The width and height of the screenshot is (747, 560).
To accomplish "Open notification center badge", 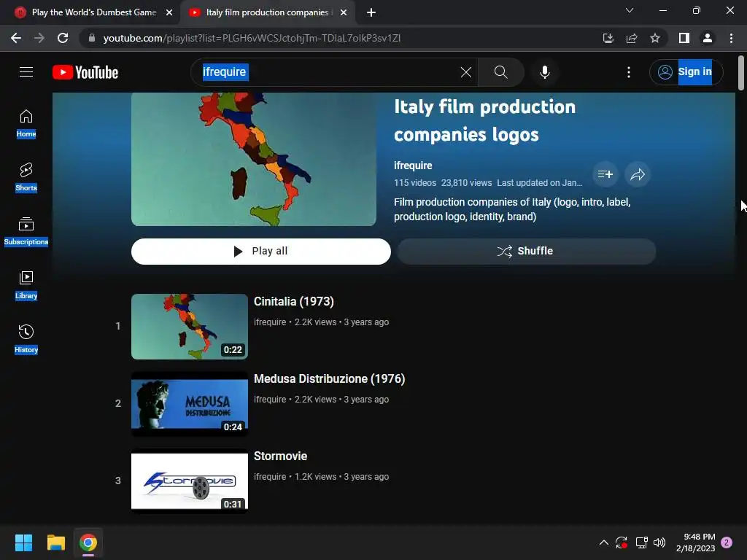I will click(x=727, y=542).
